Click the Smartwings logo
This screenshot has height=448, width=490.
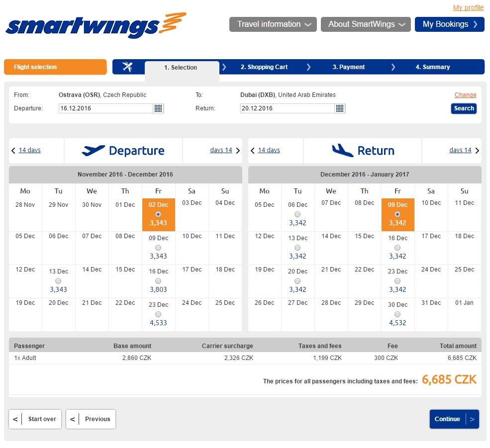point(96,26)
